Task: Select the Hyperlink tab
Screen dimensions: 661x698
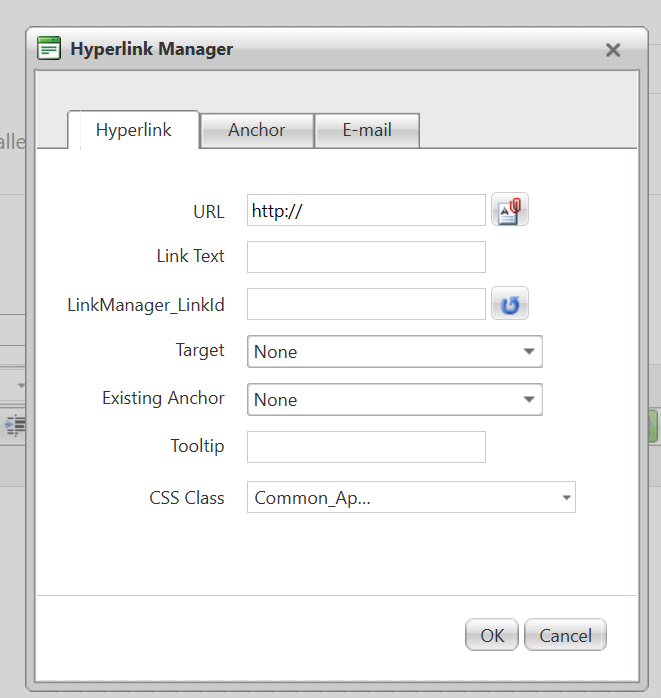Action: tap(134, 130)
